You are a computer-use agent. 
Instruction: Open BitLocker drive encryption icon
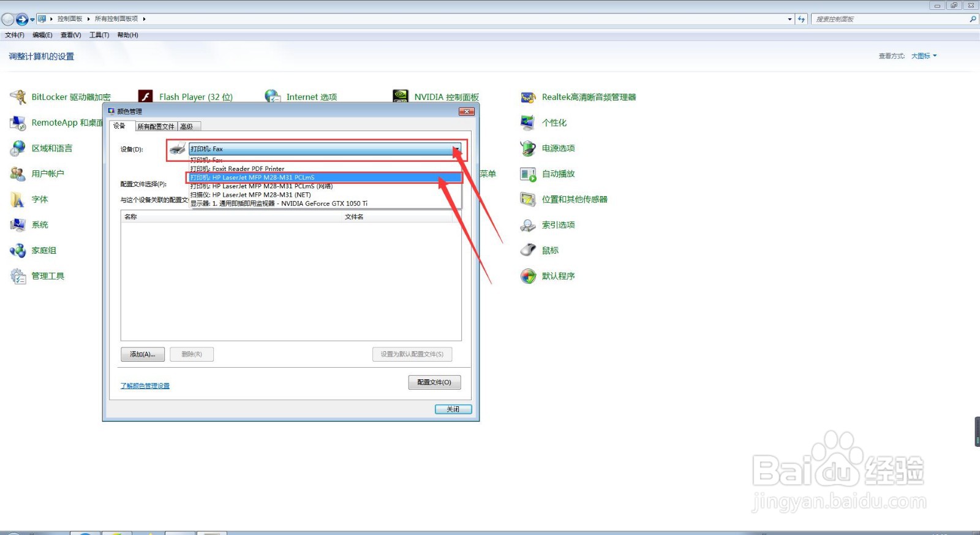click(18, 97)
